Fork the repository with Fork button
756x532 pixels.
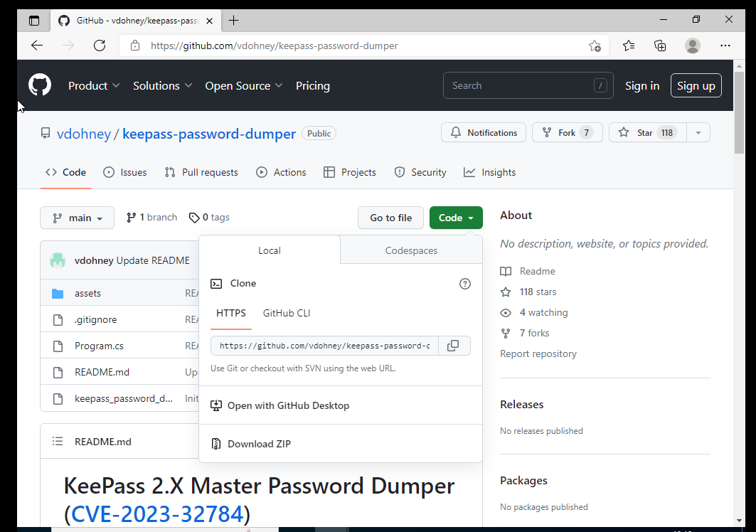point(567,132)
